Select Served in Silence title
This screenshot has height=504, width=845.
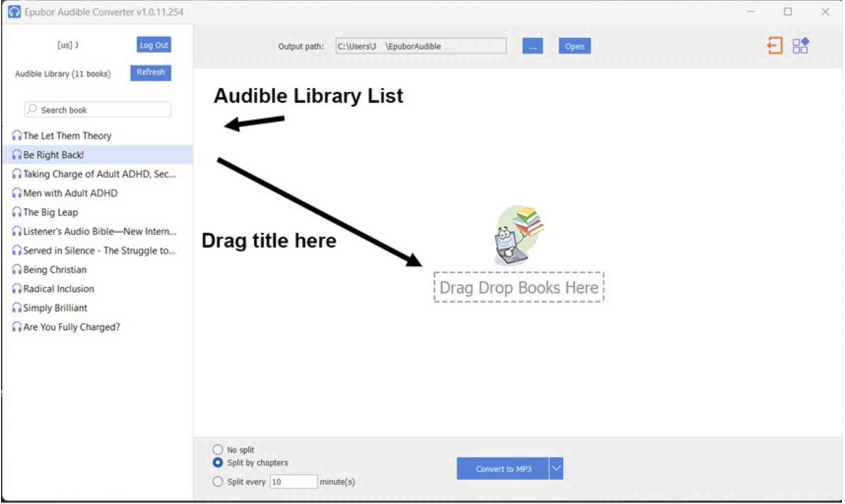coord(99,251)
